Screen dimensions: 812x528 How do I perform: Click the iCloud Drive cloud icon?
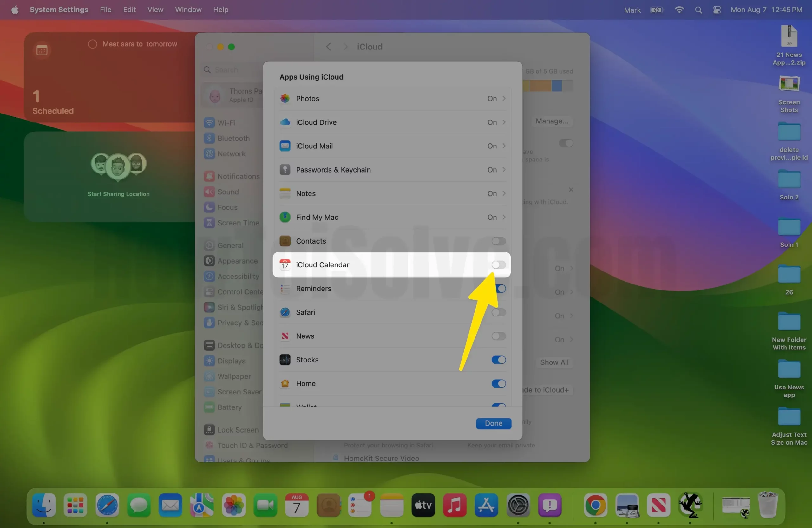pyautogui.click(x=285, y=122)
